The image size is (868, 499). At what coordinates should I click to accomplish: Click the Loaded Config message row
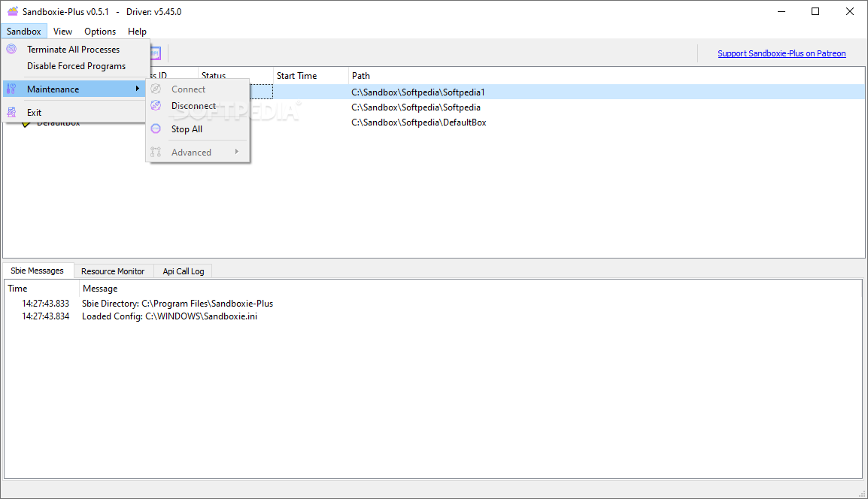point(169,316)
